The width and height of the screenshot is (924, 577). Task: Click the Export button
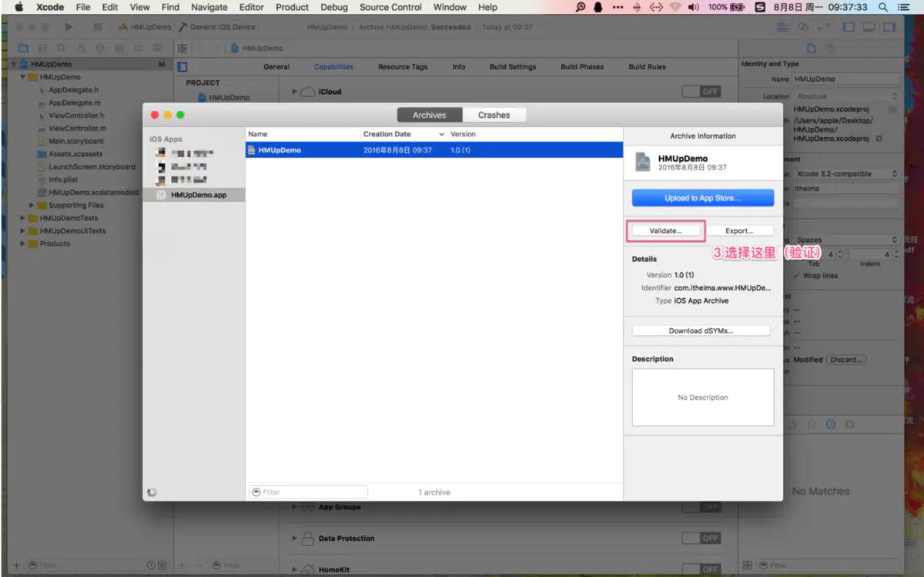[x=739, y=230]
